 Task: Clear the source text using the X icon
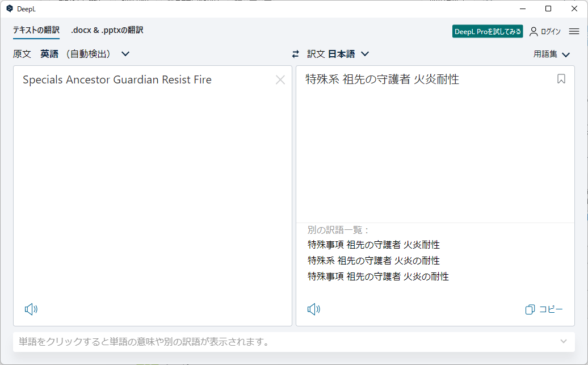tap(280, 79)
